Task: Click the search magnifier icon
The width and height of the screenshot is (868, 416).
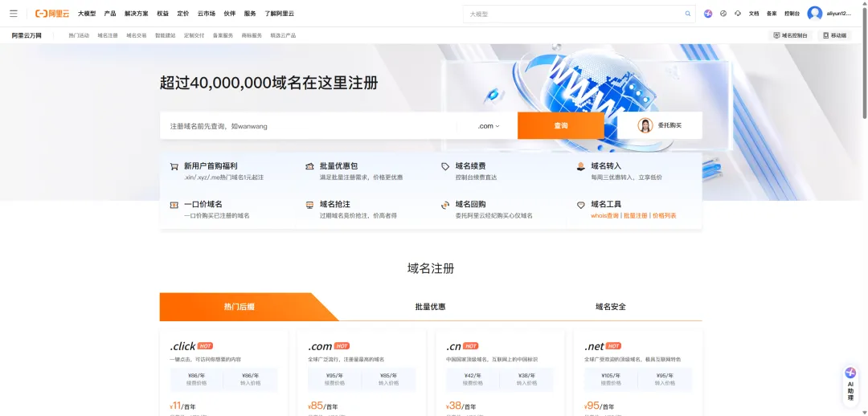Action: click(x=687, y=14)
